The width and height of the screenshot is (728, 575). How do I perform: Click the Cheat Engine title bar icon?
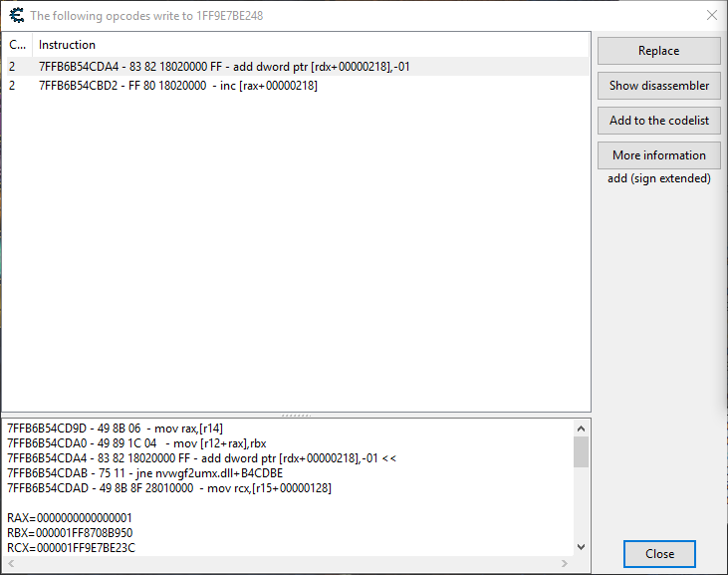point(17,15)
